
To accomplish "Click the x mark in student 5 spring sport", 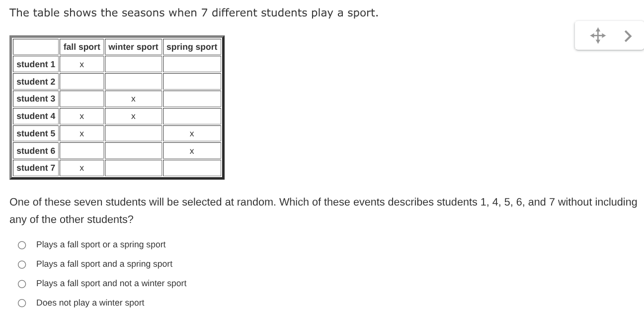I will pos(192,133).
